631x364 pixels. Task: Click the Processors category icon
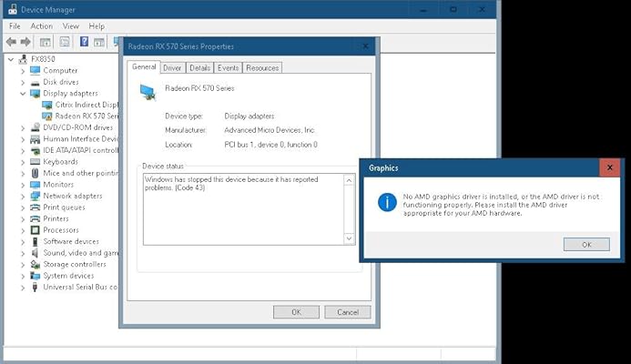[x=36, y=230]
